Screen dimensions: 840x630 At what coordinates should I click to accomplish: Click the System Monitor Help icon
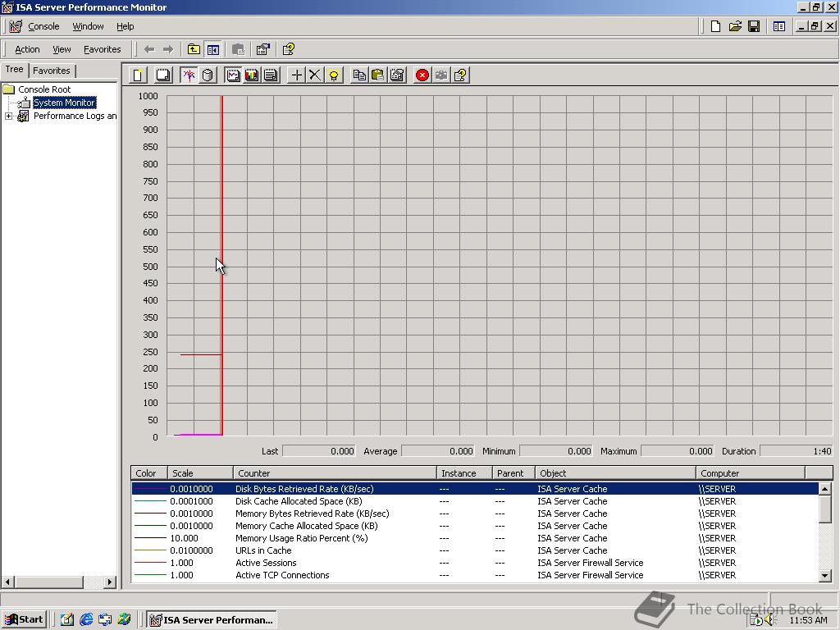point(460,75)
